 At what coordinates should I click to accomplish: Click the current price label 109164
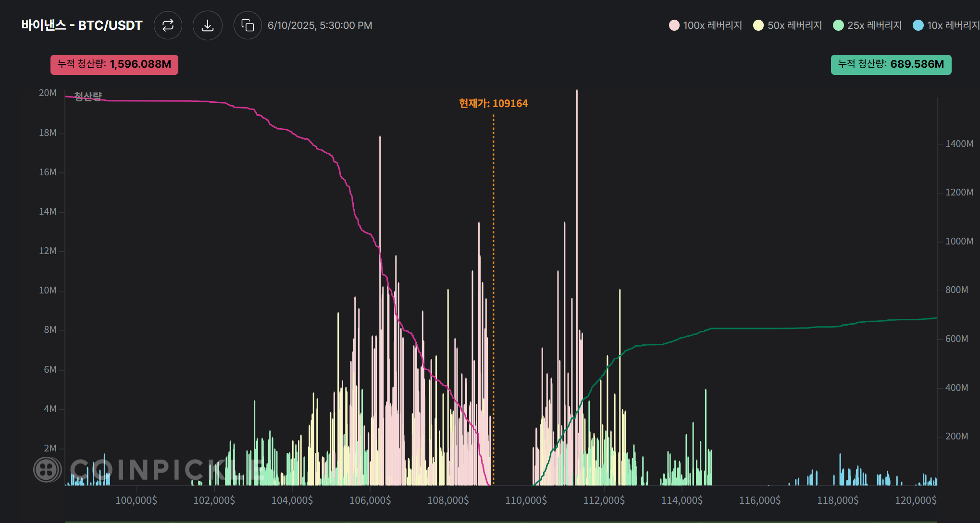pos(494,103)
